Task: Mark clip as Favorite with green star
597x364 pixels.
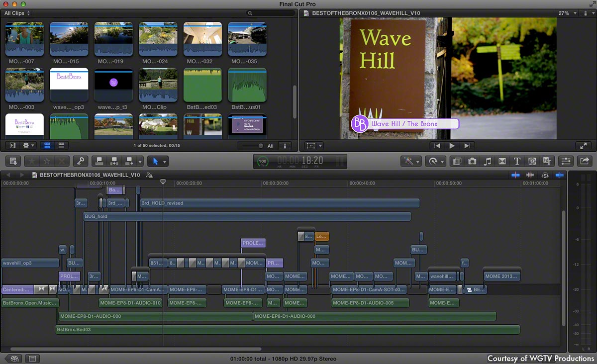Action: tap(31, 161)
